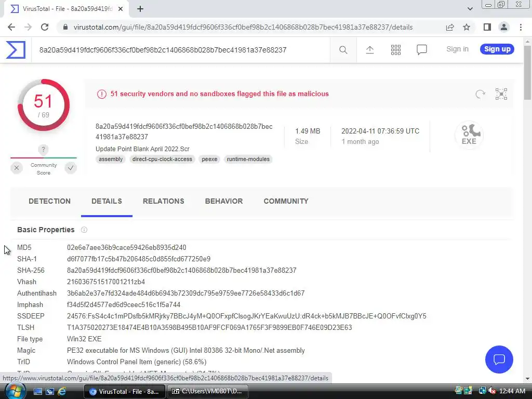This screenshot has height=399, width=532.
Task: Click the Basic Properties info icon
Action: (84, 230)
